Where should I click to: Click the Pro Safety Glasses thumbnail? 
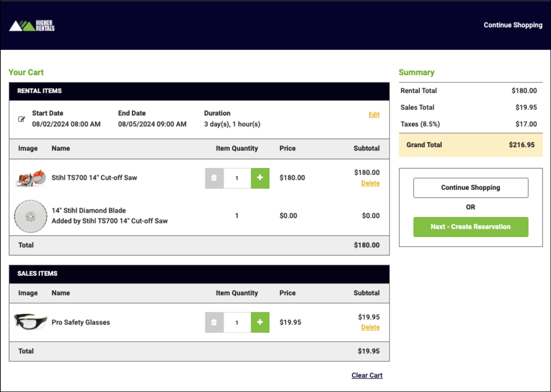[x=30, y=322]
